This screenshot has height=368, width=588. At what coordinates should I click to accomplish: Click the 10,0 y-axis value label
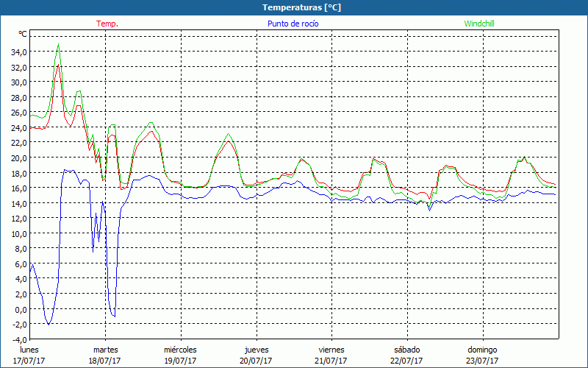point(18,233)
